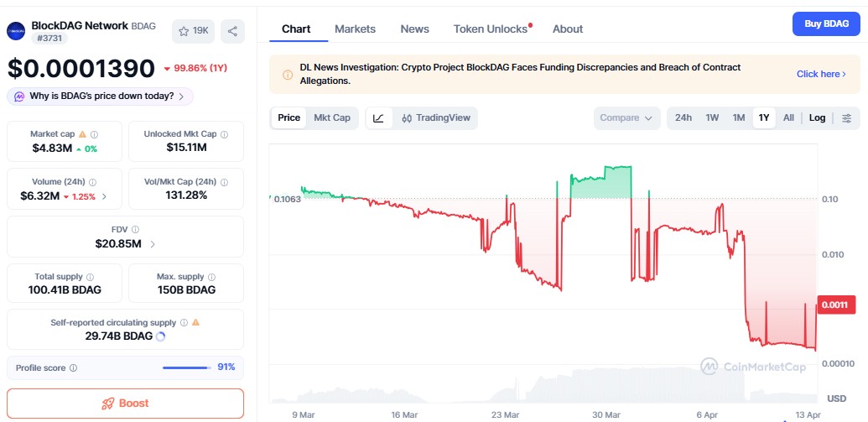
Task: Click the 0.0011 current price tag
Action: [836, 305]
